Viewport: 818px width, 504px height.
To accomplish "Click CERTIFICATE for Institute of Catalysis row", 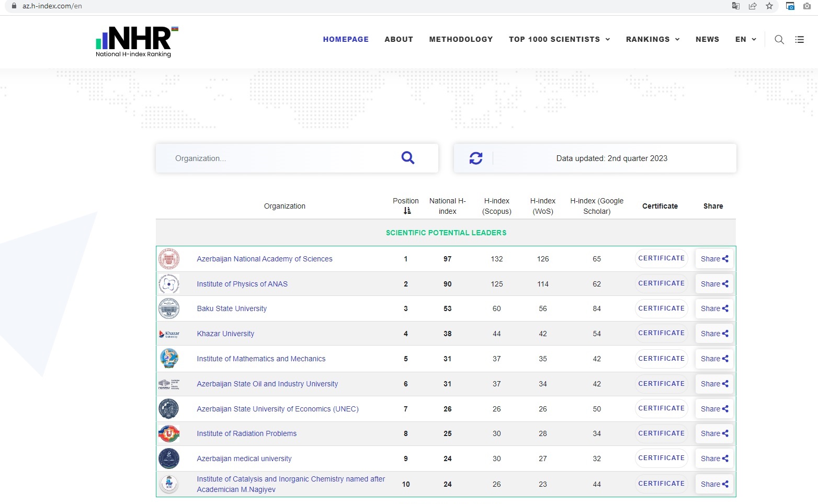I will point(661,484).
